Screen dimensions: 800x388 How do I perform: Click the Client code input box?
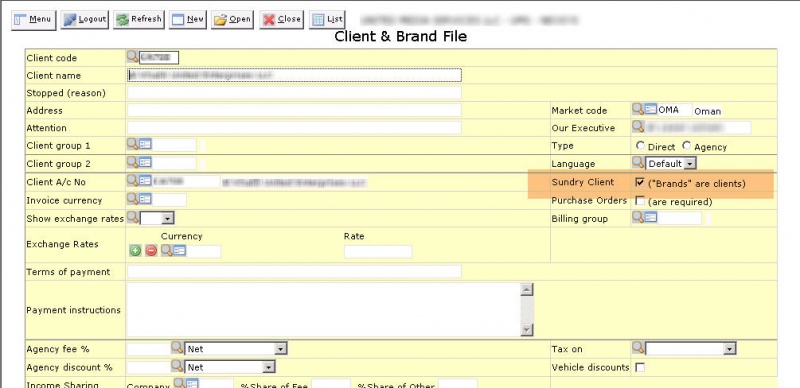pos(159,58)
